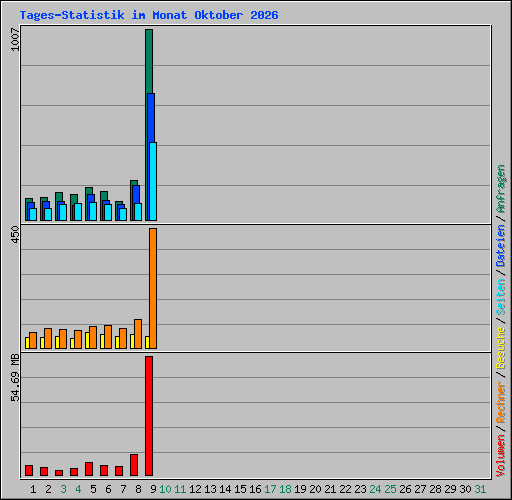The height and width of the screenshot is (500, 512).
Task: Click the red Volumen bar for day 1
Action: (x=29, y=470)
